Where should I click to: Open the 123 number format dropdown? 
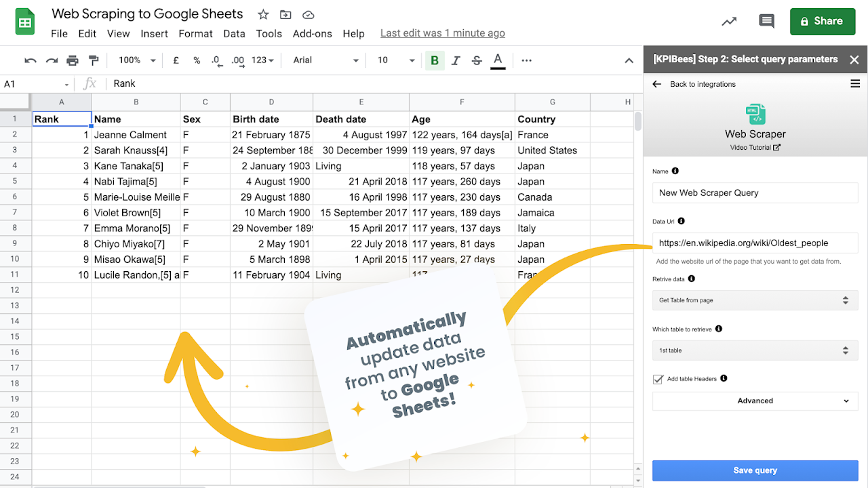click(262, 60)
